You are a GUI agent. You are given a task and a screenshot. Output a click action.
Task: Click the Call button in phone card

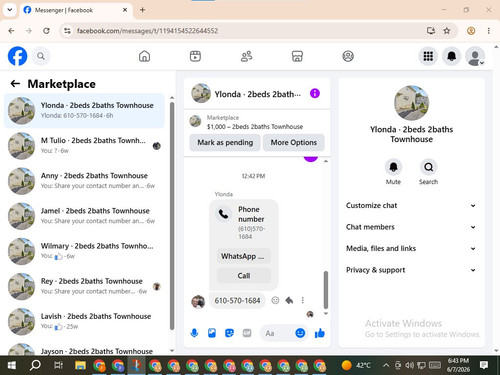click(244, 276)
